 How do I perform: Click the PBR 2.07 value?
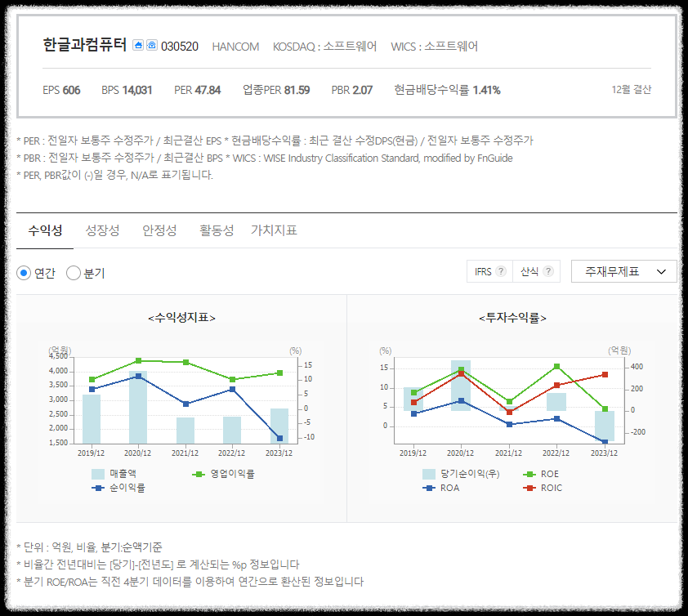352,90
